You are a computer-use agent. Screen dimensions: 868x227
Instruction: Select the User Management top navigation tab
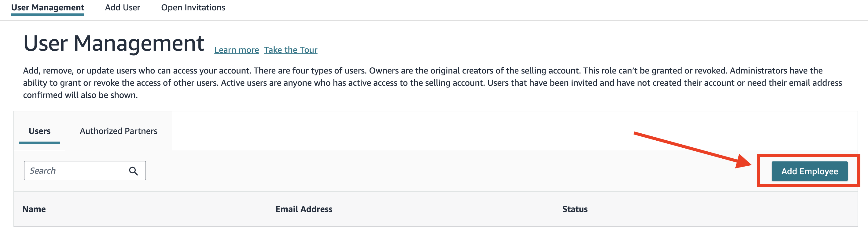coord(47,7)
